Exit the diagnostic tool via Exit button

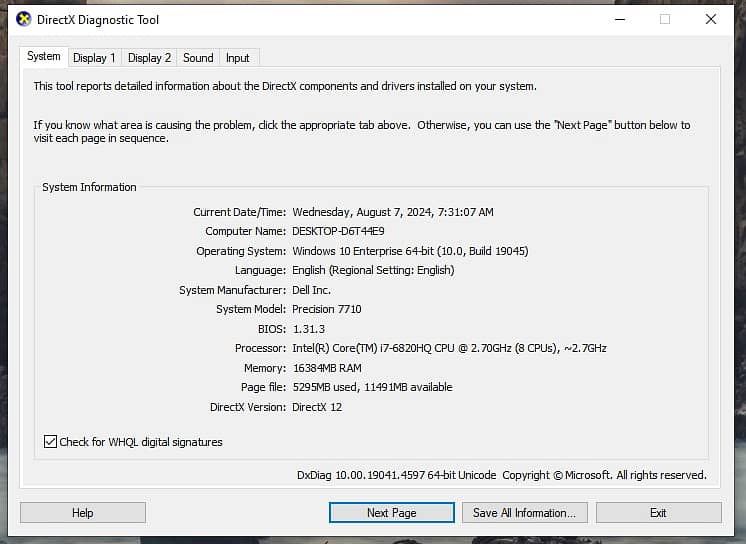pyautogui.click(x=658, y=513)
